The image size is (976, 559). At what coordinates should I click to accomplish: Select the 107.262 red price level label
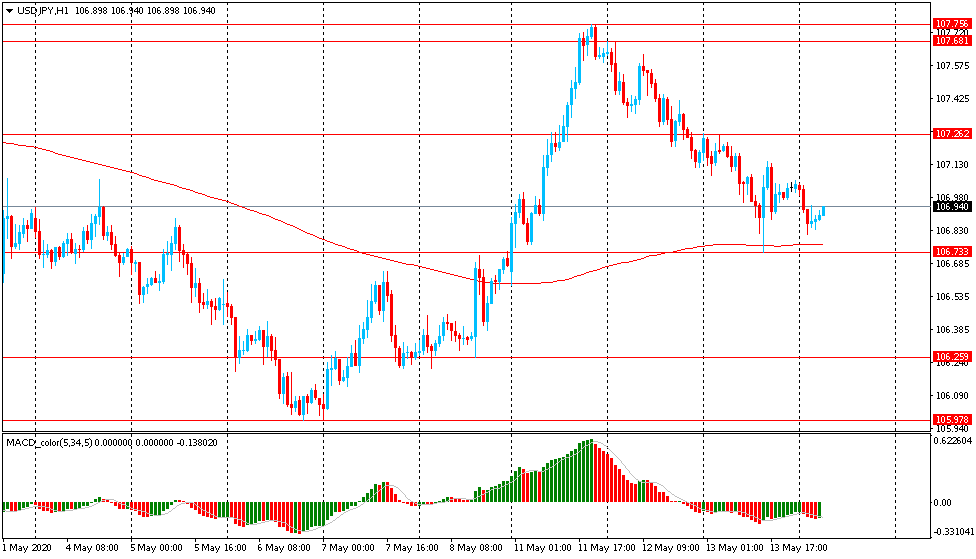[x=952, y=134]
